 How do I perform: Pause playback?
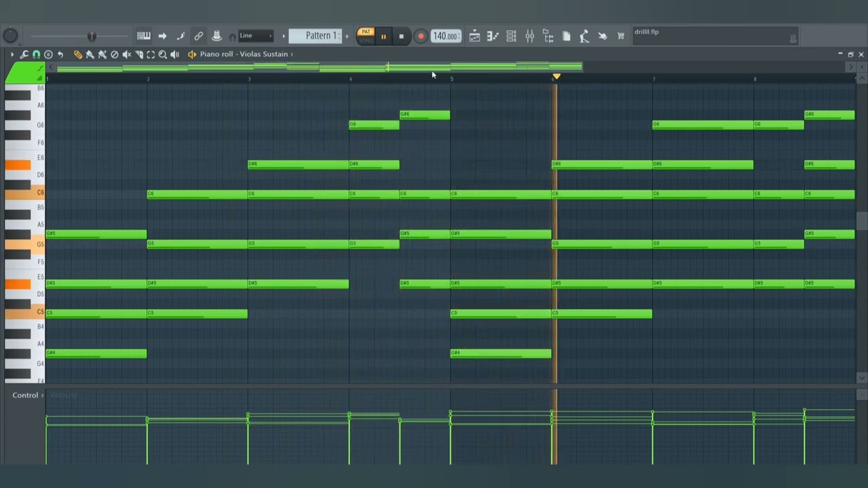tap(383, 37)
